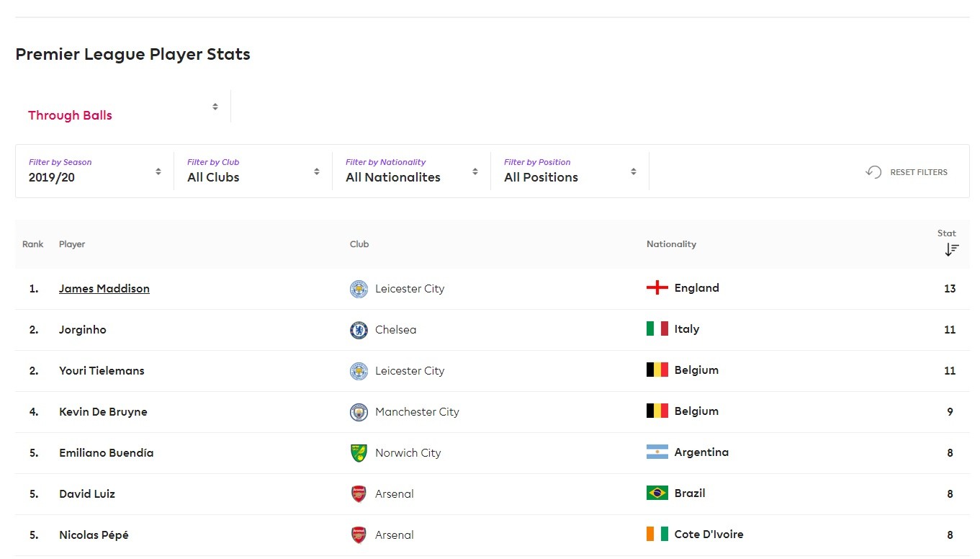Click the Premier League Player Stats heading
The image size is (980, 559).
click(x=133, y=55)
